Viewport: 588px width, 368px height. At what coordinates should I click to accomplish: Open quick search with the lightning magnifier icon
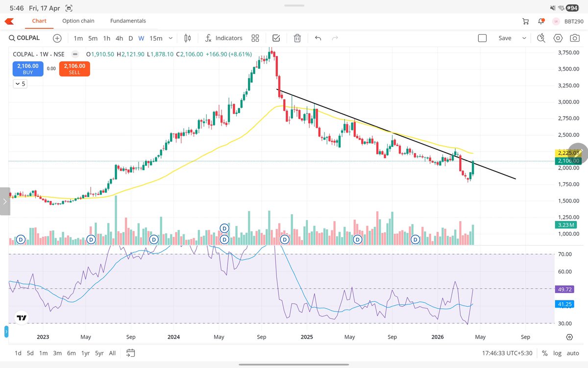[540, 38]
